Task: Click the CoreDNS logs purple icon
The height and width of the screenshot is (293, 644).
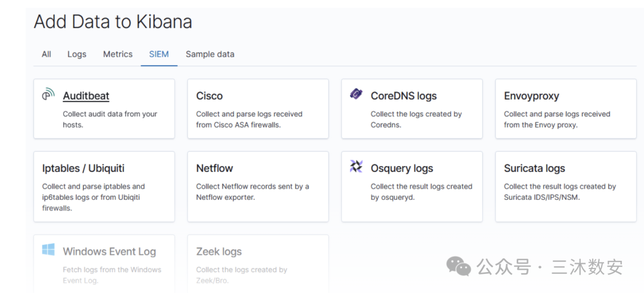Action: [x=356, y=94]
